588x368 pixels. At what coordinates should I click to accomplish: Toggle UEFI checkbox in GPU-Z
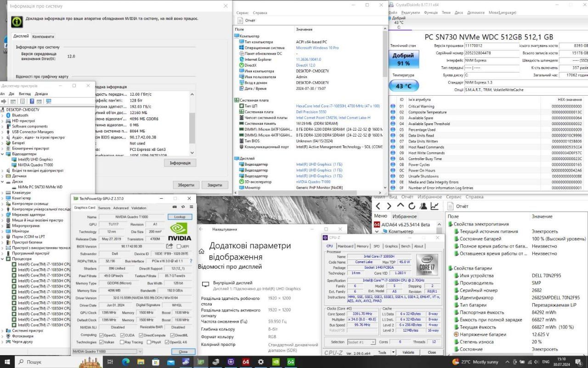tap(179, 246)
